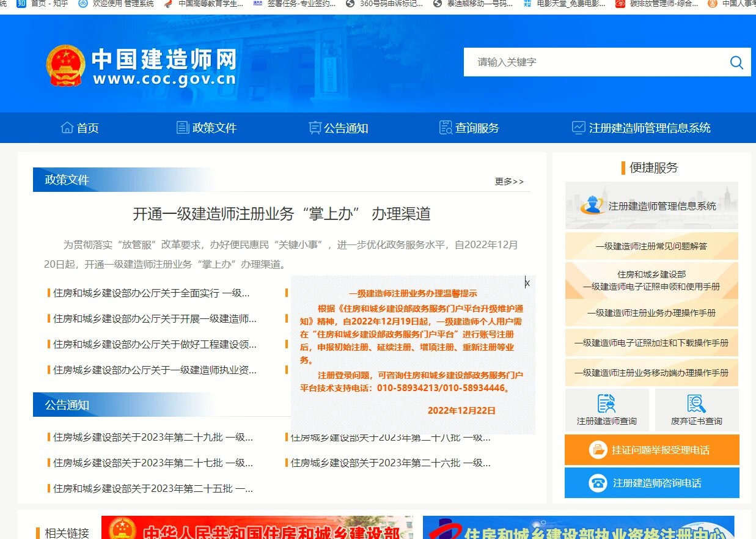Viewport: 756px width, 539px height.
Task: Click the magnifier search icon
Action: pyautogui.click(x=736, y=62)
